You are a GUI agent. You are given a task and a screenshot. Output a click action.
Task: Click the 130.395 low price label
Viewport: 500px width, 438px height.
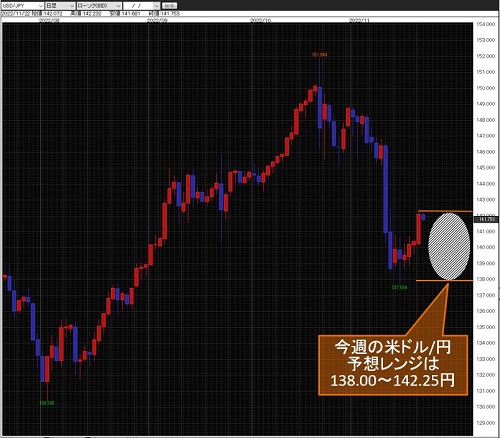[x=47, y=403]
